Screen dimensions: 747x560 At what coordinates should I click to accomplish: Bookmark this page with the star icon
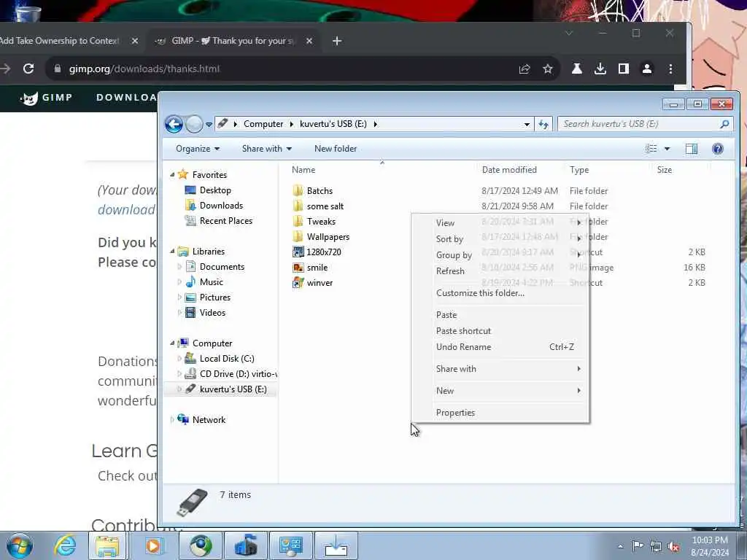click(x=547, y=69)
